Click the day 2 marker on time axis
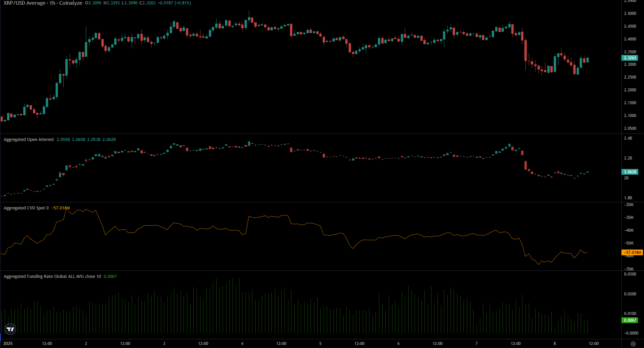This screenshot has height=348, width=644. pyautogui.click(x=86, y=344)
